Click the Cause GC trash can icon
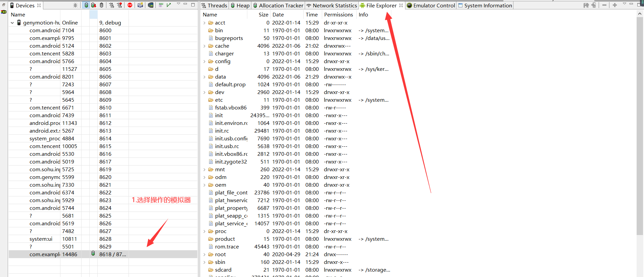The height and width of the screenshot is (277, 644). [101, 5]
